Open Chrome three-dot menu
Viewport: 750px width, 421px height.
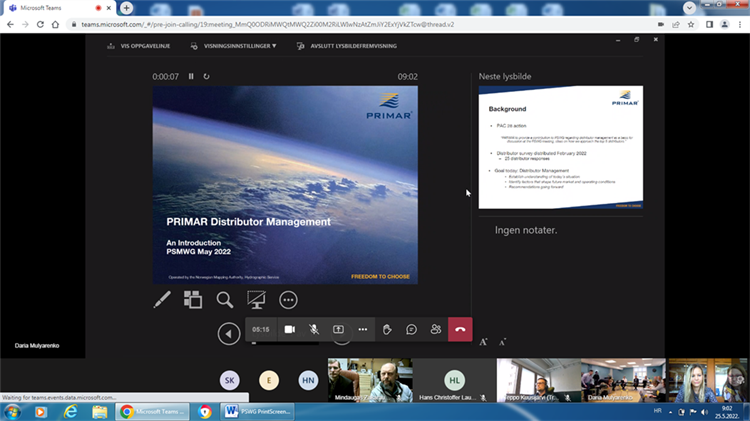pyautogui.click(x=740, y=24)
